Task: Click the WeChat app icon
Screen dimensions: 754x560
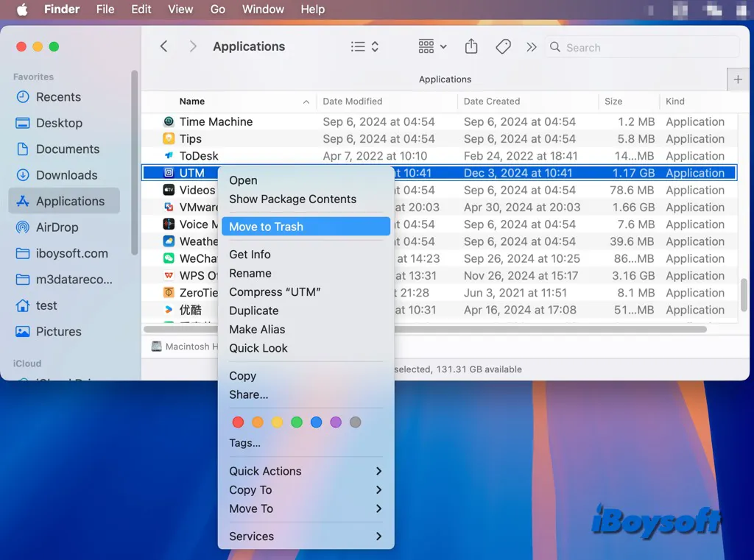Action: (x=169, y=258)
